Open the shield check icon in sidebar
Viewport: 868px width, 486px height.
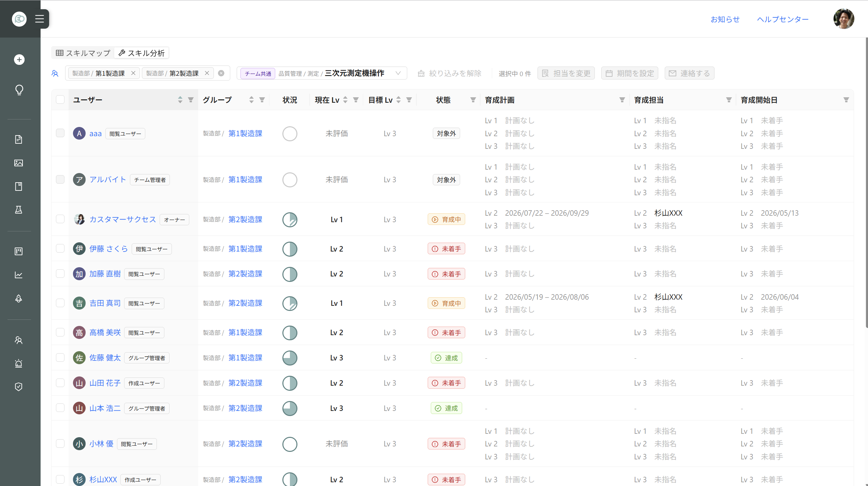pyautogui.click(x=19, y=387)
